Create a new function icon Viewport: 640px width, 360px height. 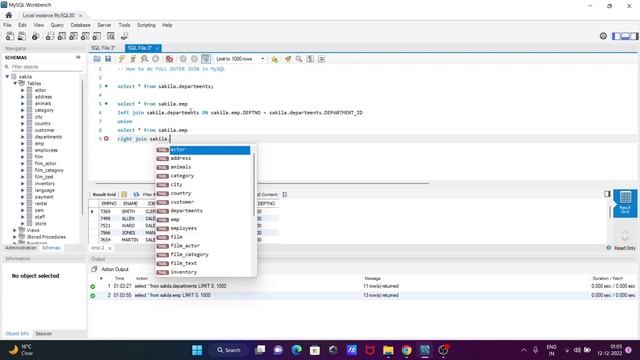[x=97, y=36]
